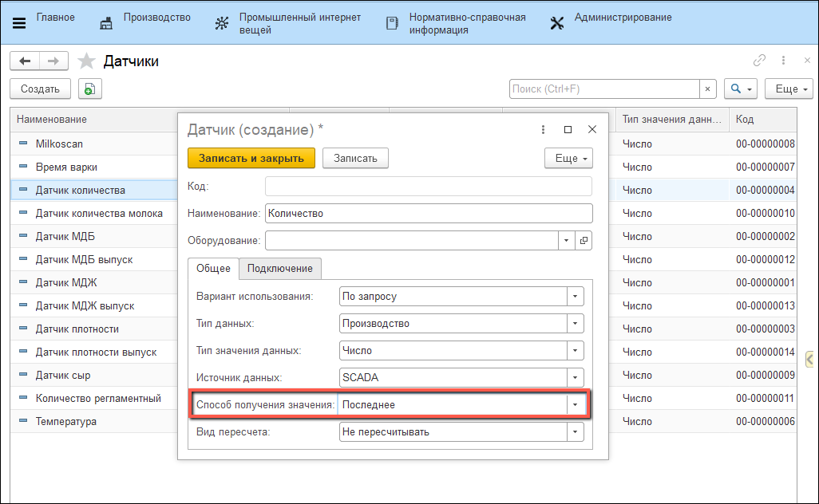Click the Записать button
This screenshot has height=504, width=819.
click(x=354, y=158)
